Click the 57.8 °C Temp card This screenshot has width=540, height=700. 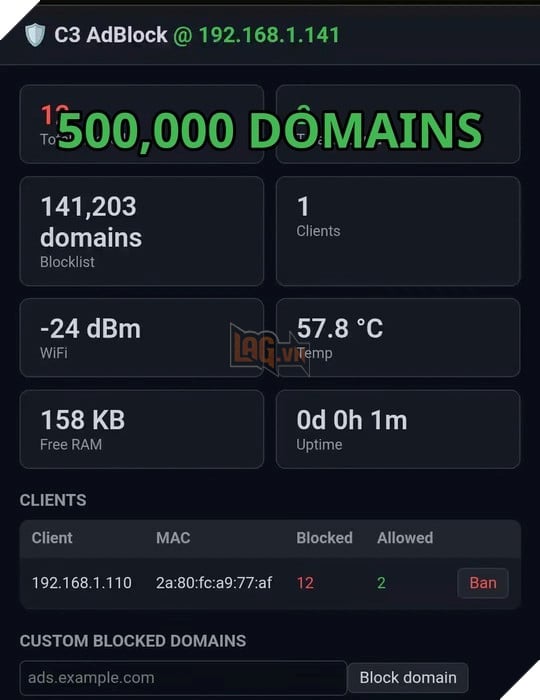398,338
